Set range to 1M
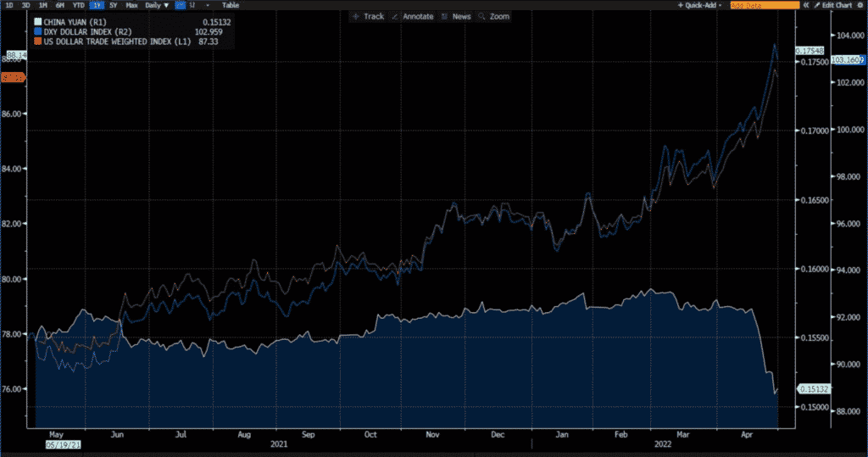868x457 pixels. pos(42,5)
